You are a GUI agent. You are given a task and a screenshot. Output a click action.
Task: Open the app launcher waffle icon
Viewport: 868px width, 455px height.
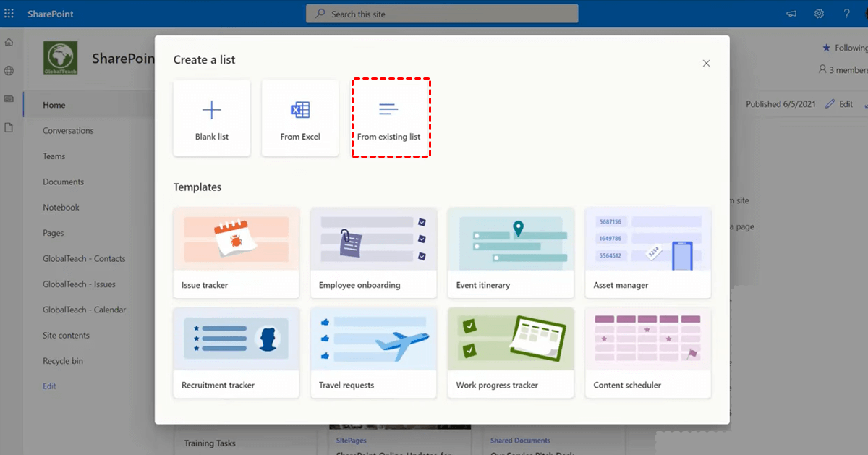pos(9,14)
